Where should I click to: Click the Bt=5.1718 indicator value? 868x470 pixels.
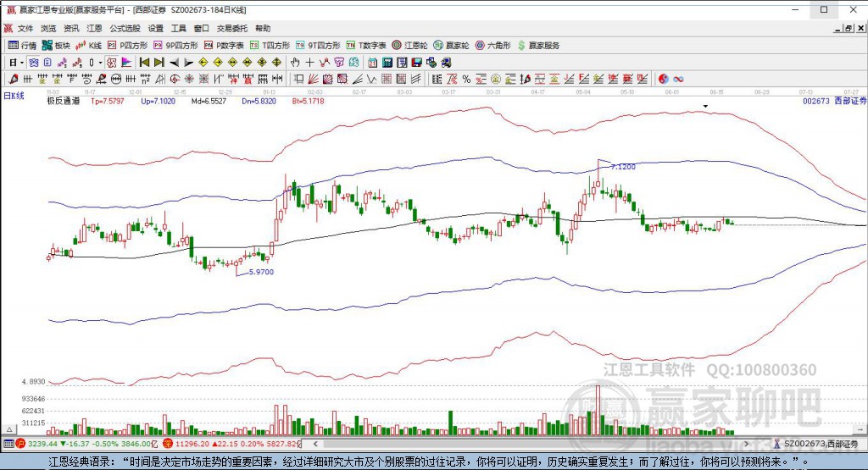click(x=308, y=101)
